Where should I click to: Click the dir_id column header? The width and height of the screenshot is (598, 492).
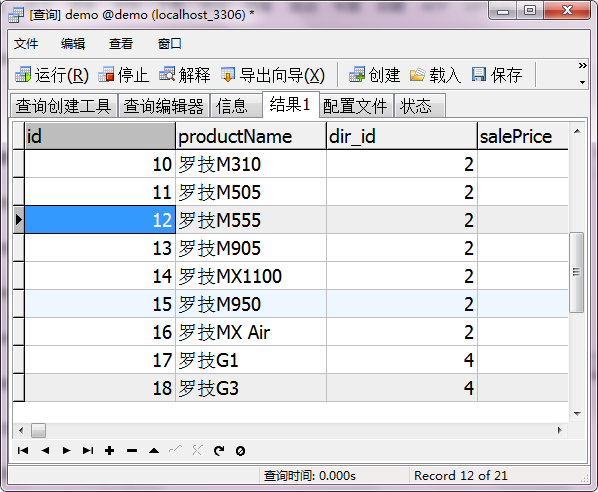[x=402, y=136]
